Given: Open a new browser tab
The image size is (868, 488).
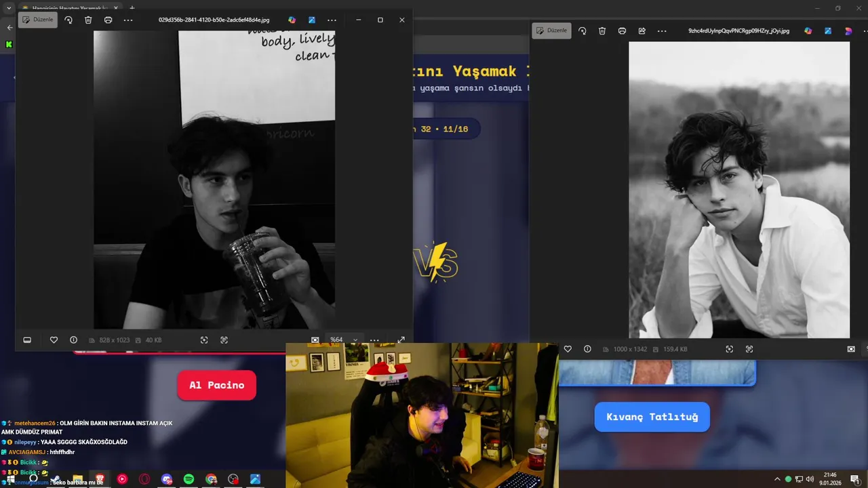Looking at the screenshot, I should tap(132, 8).
